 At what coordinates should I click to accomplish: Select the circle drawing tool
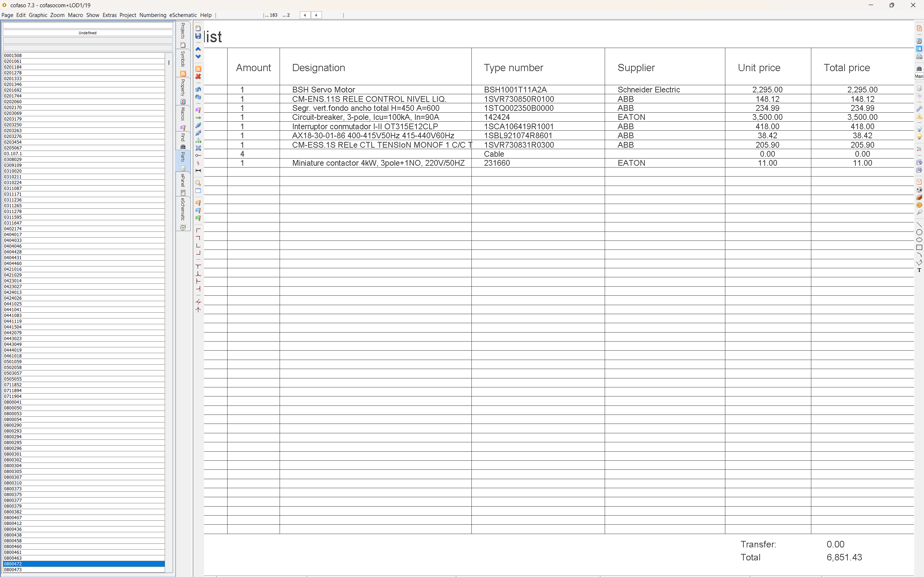tap(919, 233)
